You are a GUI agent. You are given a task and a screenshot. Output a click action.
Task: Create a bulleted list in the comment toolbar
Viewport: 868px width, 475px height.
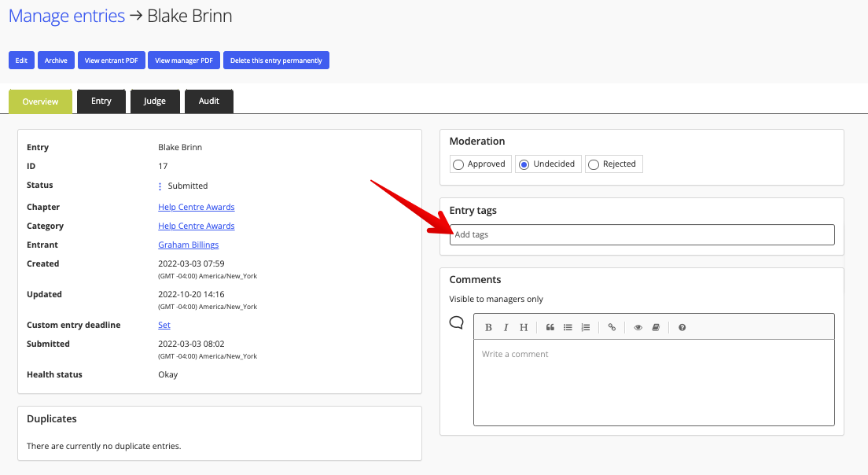568,327
